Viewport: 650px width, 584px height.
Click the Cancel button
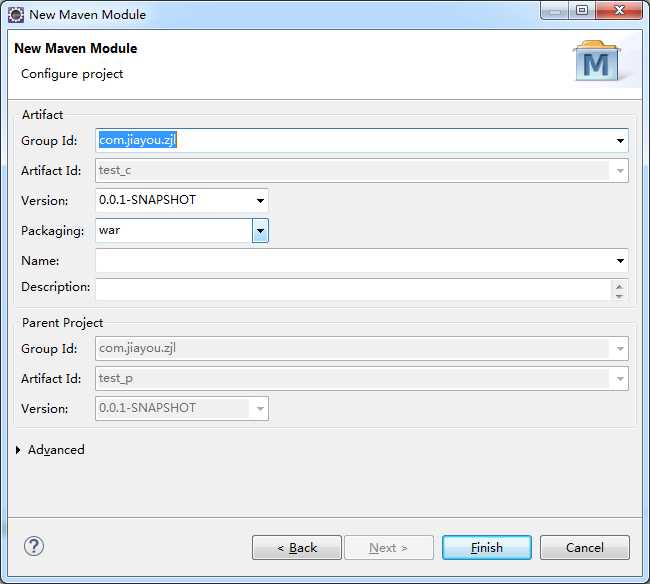[x=585, y=548]
